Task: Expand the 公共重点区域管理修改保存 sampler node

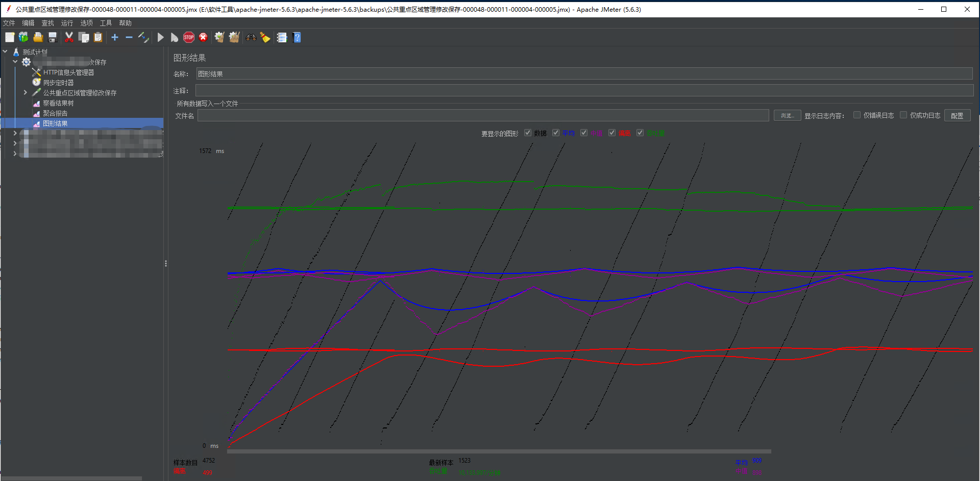Action: (x=26, y=92)
